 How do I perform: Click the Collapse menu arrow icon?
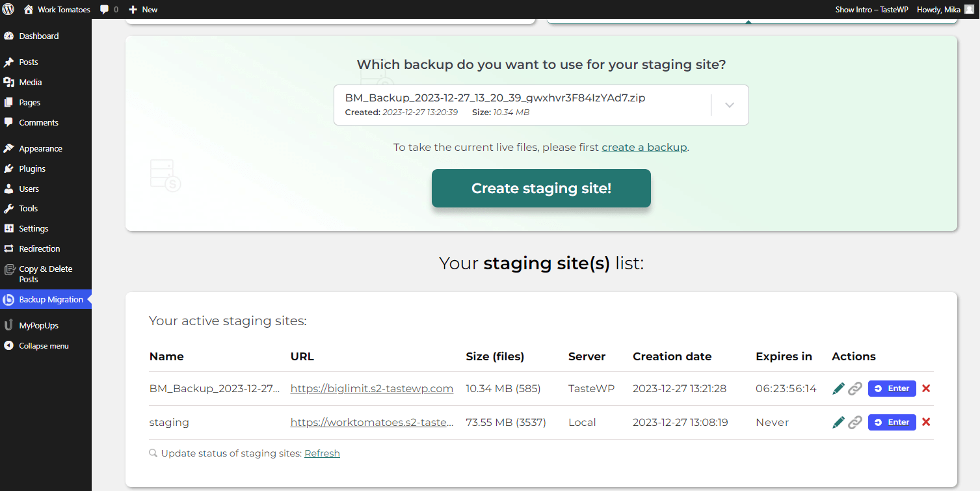coord(8,346)
